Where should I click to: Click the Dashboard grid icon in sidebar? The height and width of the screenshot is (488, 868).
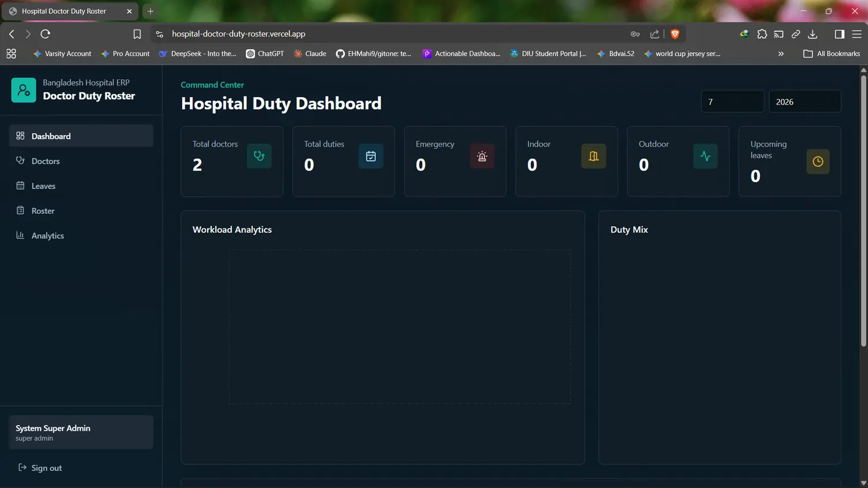click(20, 136)
